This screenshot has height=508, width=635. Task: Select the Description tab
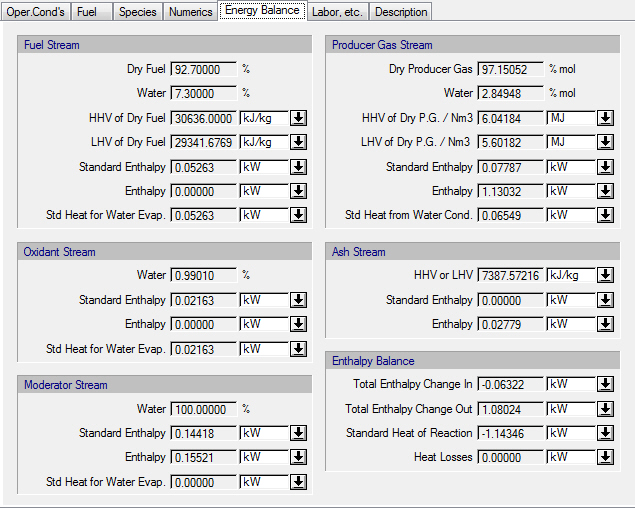point(401,12)
